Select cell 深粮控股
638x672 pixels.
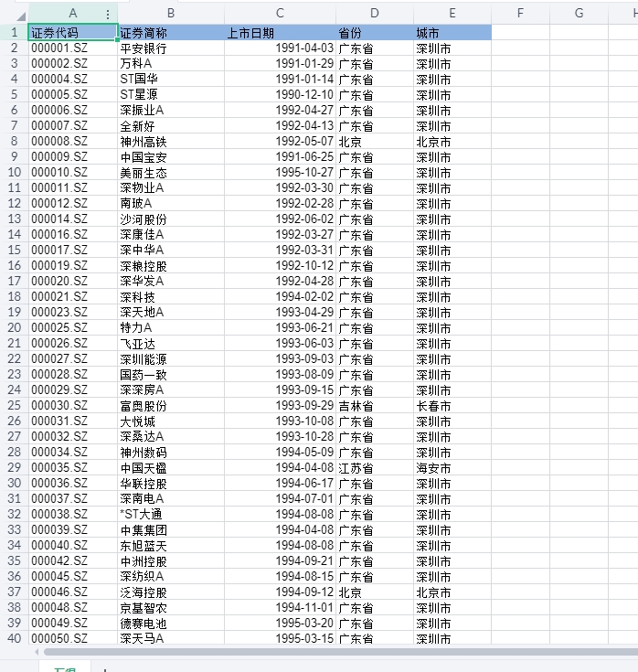click(171, 265)
